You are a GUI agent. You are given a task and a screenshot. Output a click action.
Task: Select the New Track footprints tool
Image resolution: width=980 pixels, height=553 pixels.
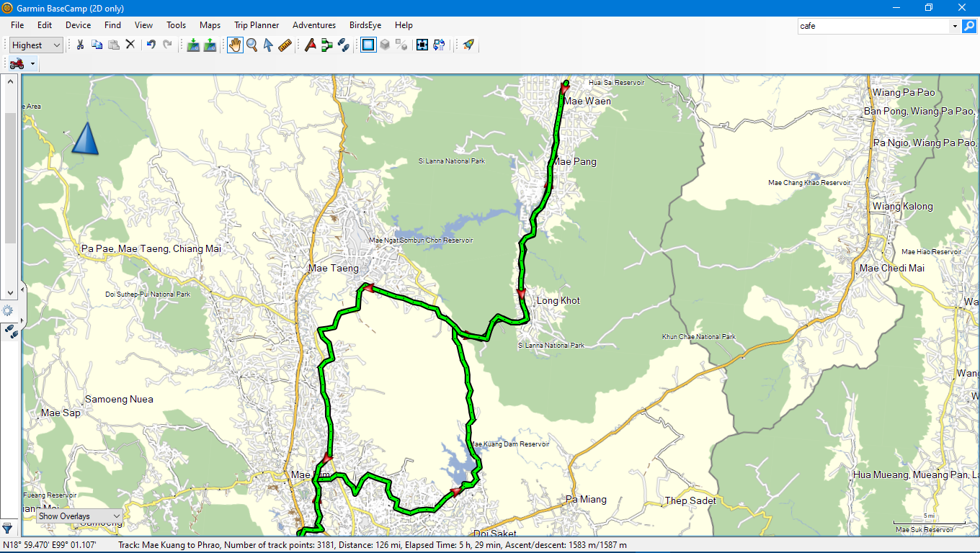344,45
